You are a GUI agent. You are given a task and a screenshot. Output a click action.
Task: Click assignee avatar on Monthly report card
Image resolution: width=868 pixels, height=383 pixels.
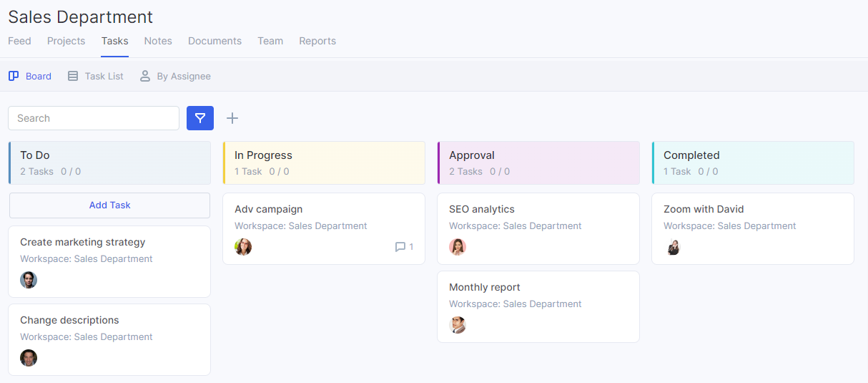(x=458, y=325)
